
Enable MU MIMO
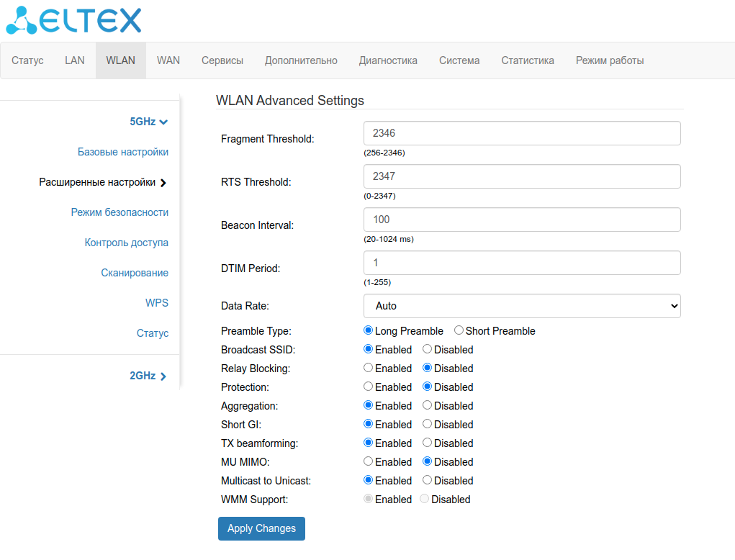point(369,462)
